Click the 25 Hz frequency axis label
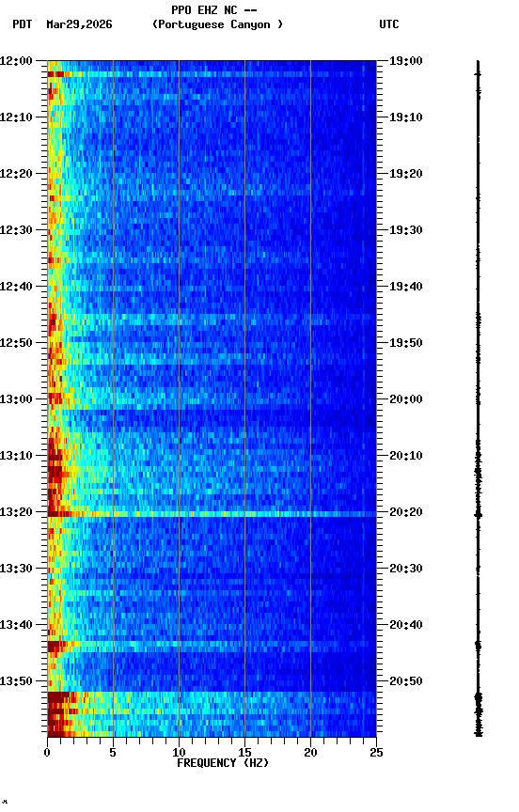The height and width of the screenshot is (812, 519). click(x=376, y=753)
